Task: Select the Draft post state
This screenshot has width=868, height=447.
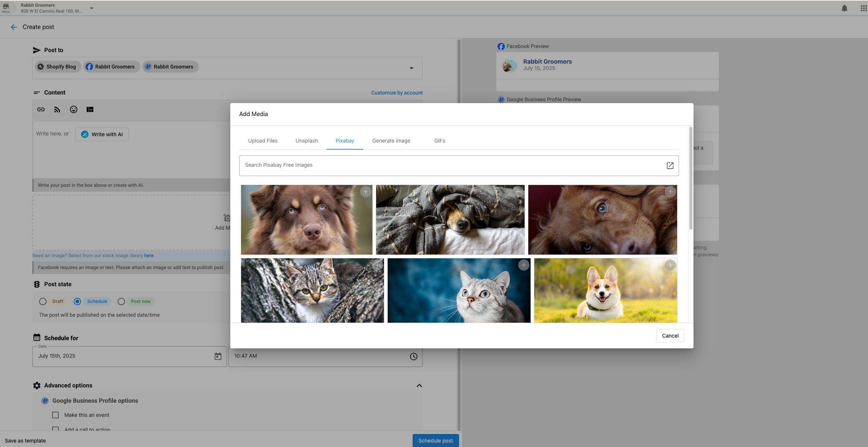Action: tap(42, 301)
